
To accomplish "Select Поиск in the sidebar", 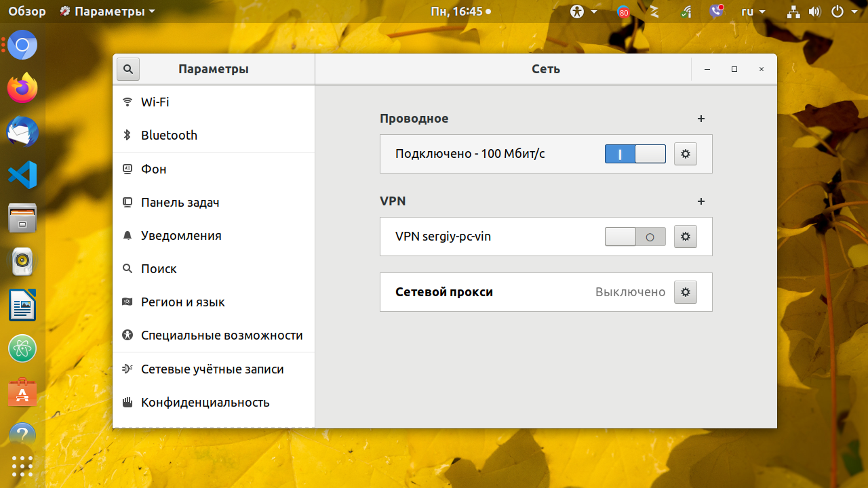I will coord(214,269).
